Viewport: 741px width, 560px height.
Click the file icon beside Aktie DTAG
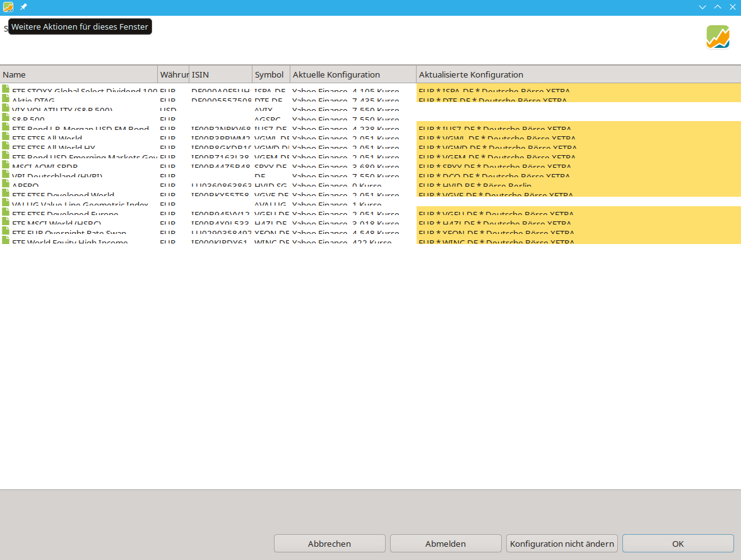(x=6, y=99)
